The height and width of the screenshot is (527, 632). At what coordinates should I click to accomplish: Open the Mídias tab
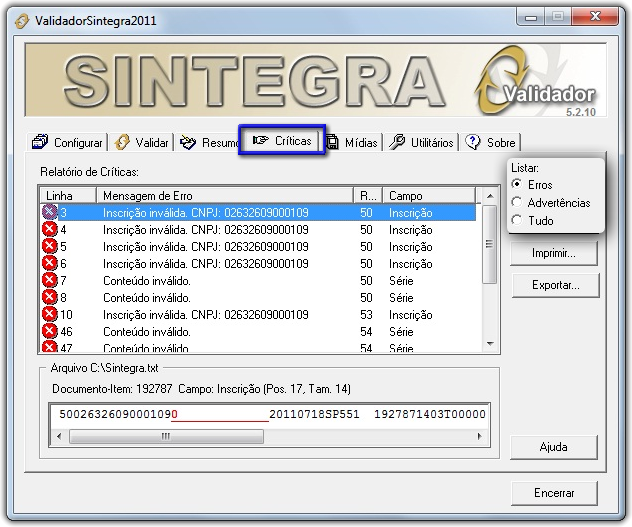click(x=353, y=142)
